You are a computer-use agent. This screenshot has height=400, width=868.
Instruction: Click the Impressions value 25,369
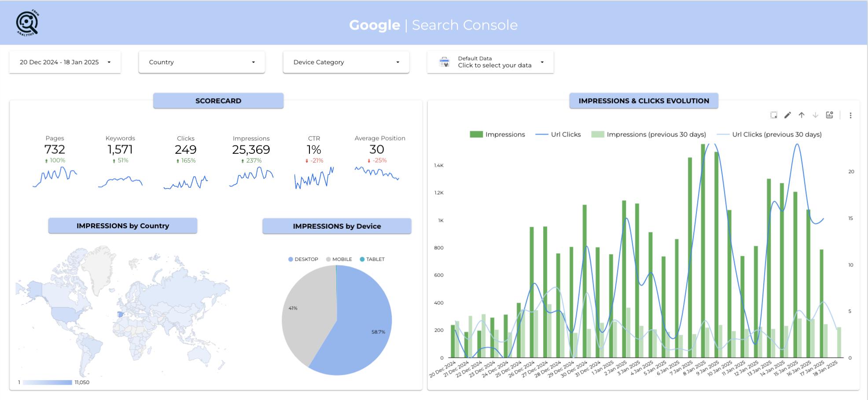coord(251,149)
